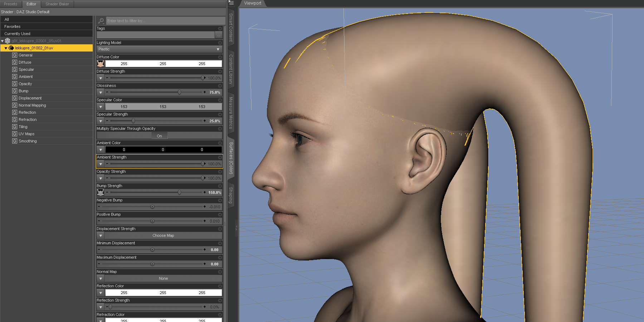
Task: Open the Specular Color gear settings
Action: pos(220,100)
